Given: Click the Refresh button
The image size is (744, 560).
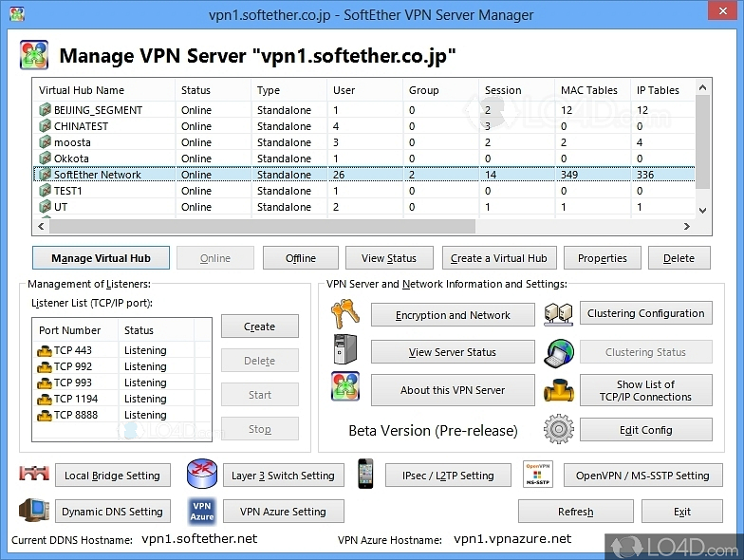Looking at the screenshot, I should [x=575, y=512].
